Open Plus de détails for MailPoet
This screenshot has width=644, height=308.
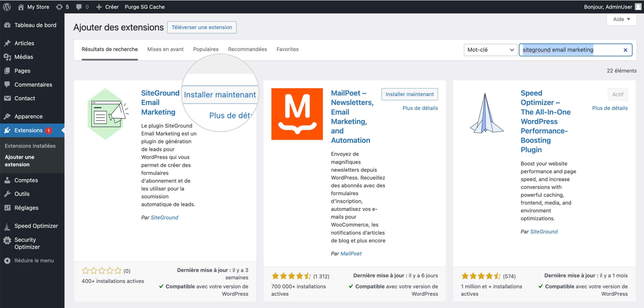pos(420,108)
